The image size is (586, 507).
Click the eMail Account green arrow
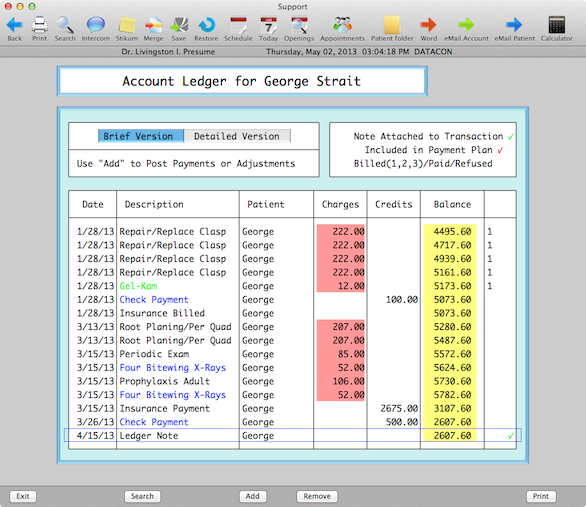[466, 25]
